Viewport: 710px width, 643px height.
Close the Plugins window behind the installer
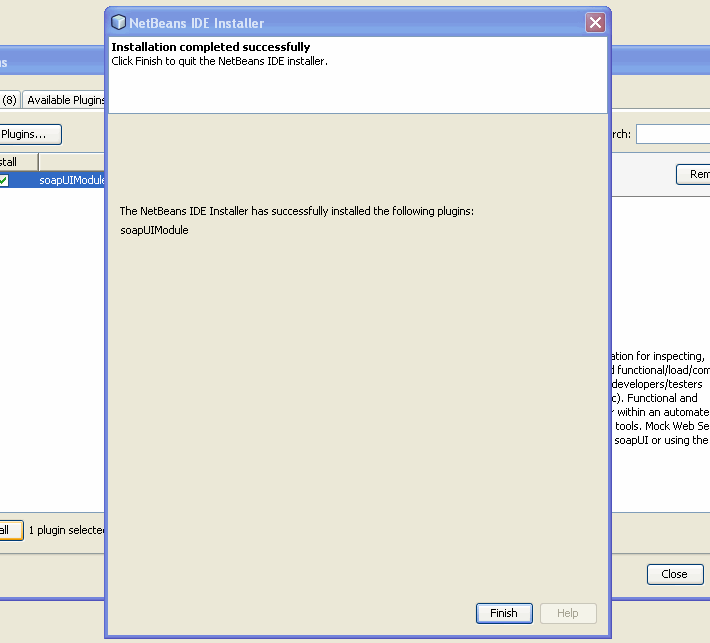[x=675, y=574]
